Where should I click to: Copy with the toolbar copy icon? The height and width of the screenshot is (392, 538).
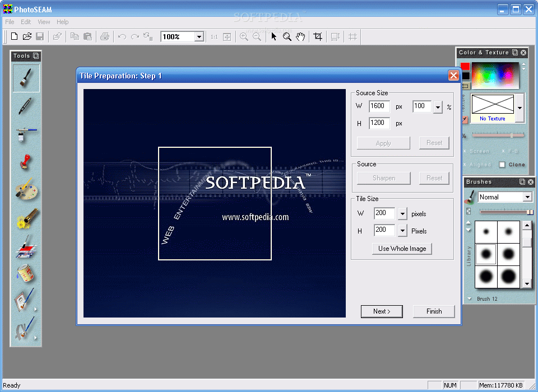pyautogui.click(x=75, y=36)
